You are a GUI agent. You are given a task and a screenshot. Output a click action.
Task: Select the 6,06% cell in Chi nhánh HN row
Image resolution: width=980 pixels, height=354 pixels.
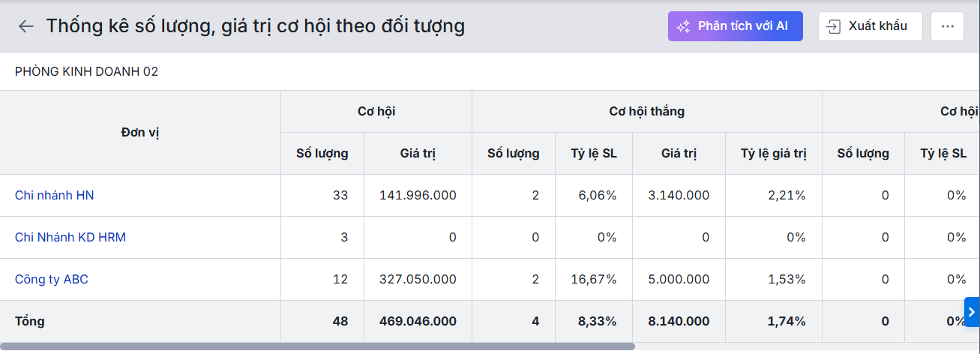[597, 195]
